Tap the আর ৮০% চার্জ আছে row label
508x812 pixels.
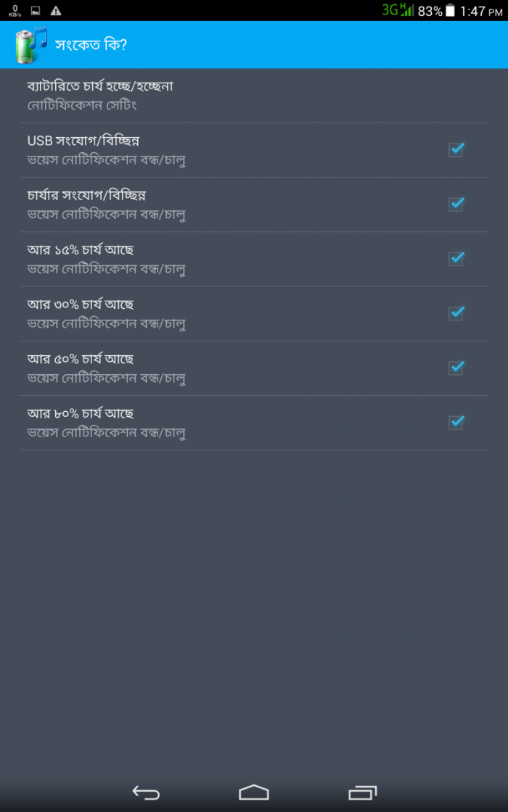(x=81, y=413)
